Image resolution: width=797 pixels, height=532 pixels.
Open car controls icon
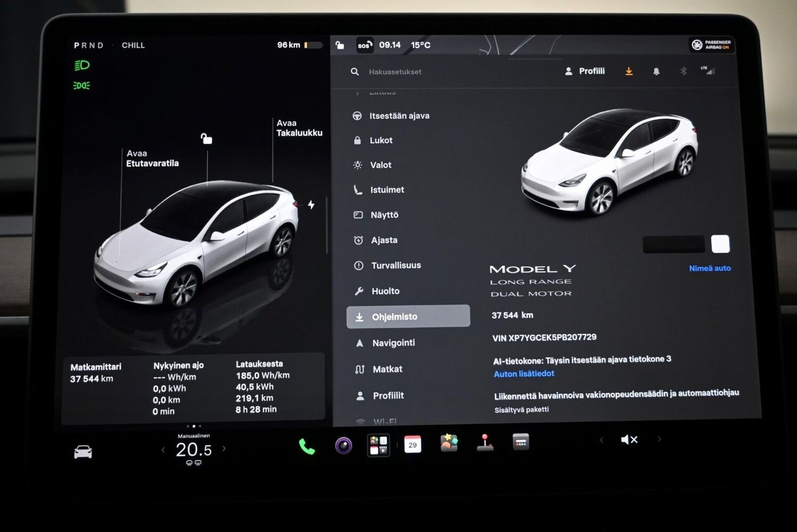(83, 452)
